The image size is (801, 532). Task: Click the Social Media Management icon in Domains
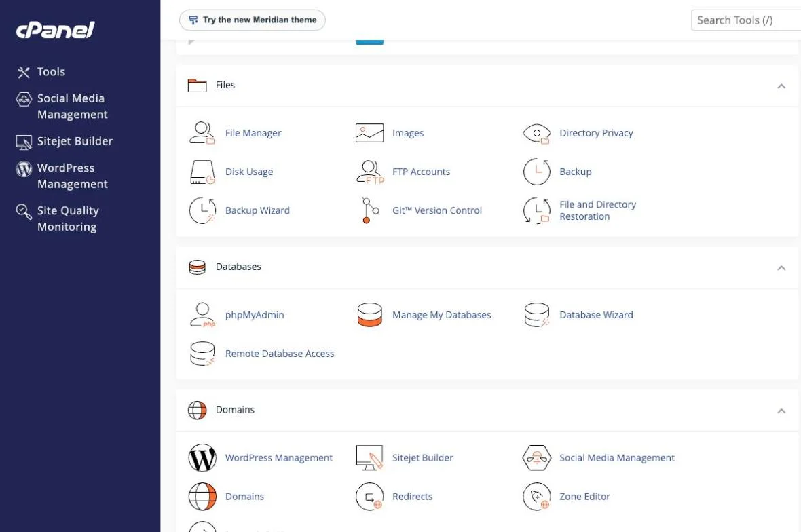537,457
